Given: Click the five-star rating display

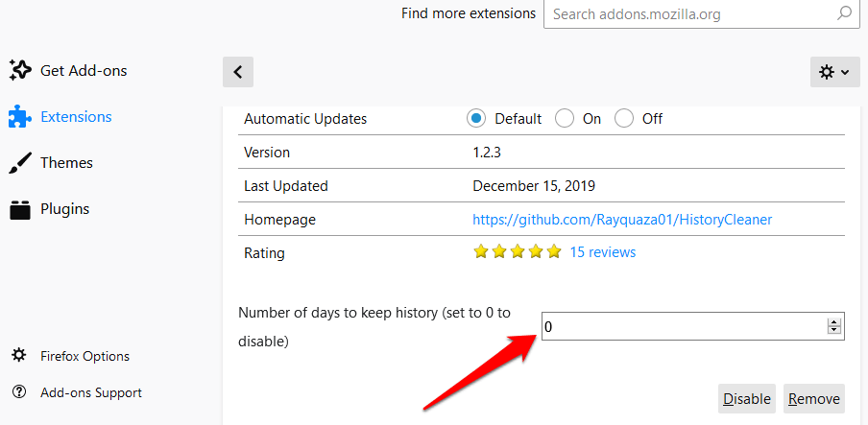Looking at the screenshot, I should point(517,252).
